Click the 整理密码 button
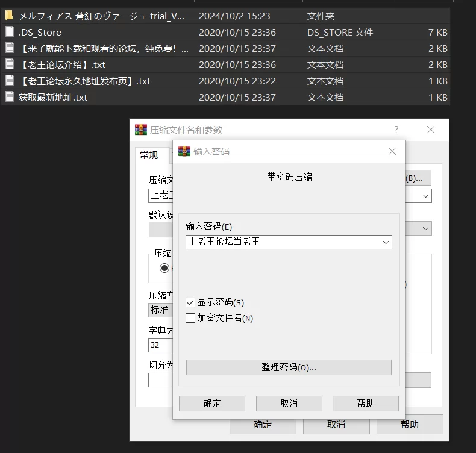476x453 pixels. click(289, 367)
